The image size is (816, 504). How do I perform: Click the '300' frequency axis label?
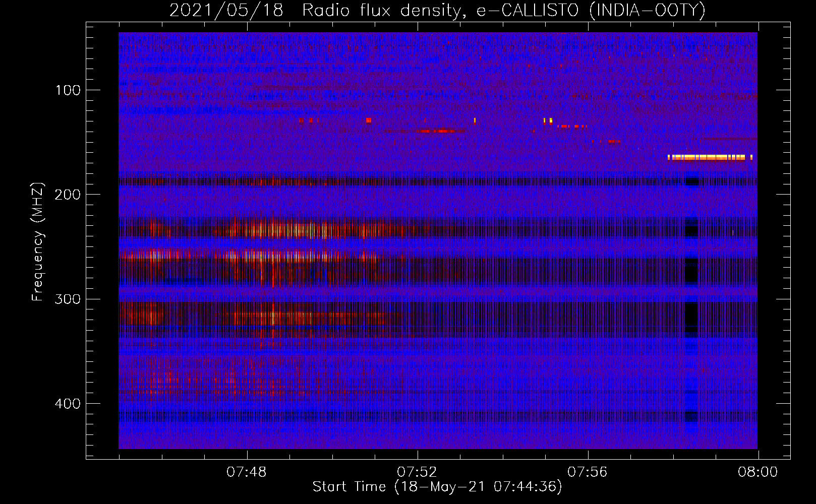click(68, 299)
